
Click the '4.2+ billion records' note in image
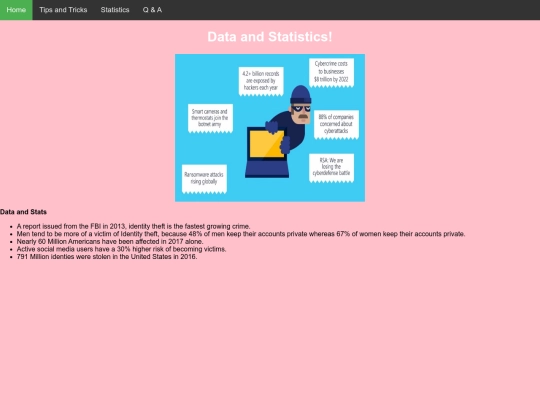(261, 81)
